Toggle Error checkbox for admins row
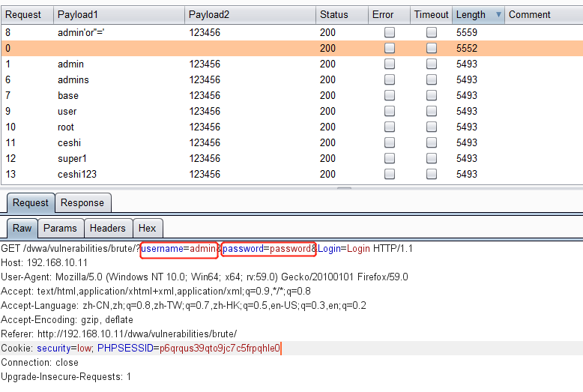Viewport: 583px width, 392px height. (x=389, y=79)
